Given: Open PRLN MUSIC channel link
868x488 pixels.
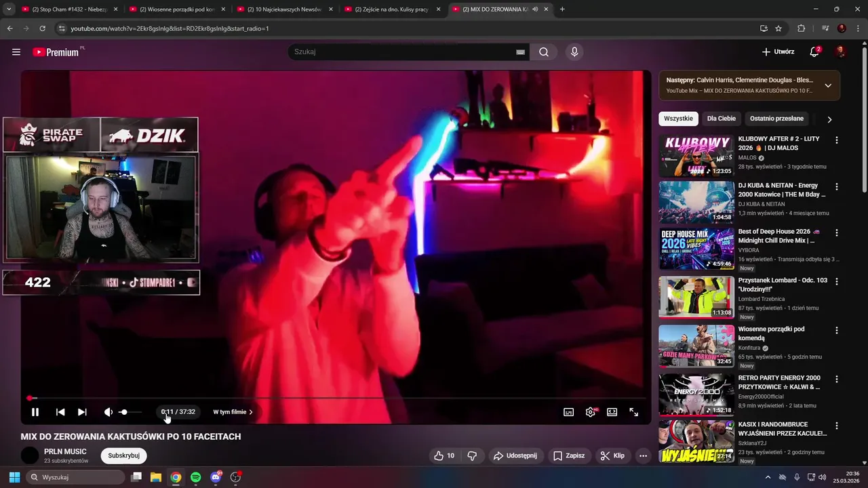Looking at the screenshot, I should [x=65, y=451].
